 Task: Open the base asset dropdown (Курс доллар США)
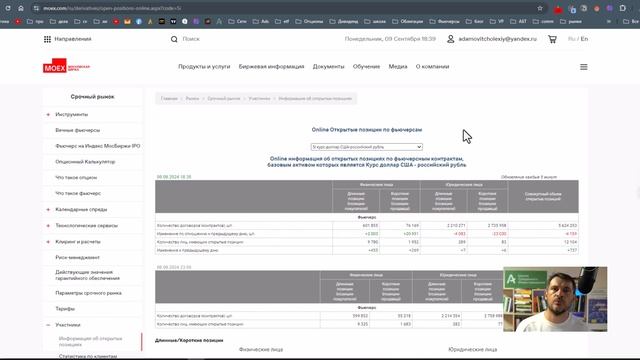tap(367, 147)
